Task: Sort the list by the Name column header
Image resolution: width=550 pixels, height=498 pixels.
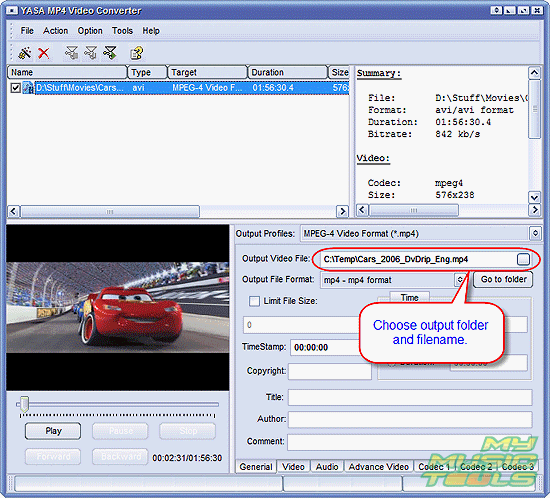Action: click(67, 72)
